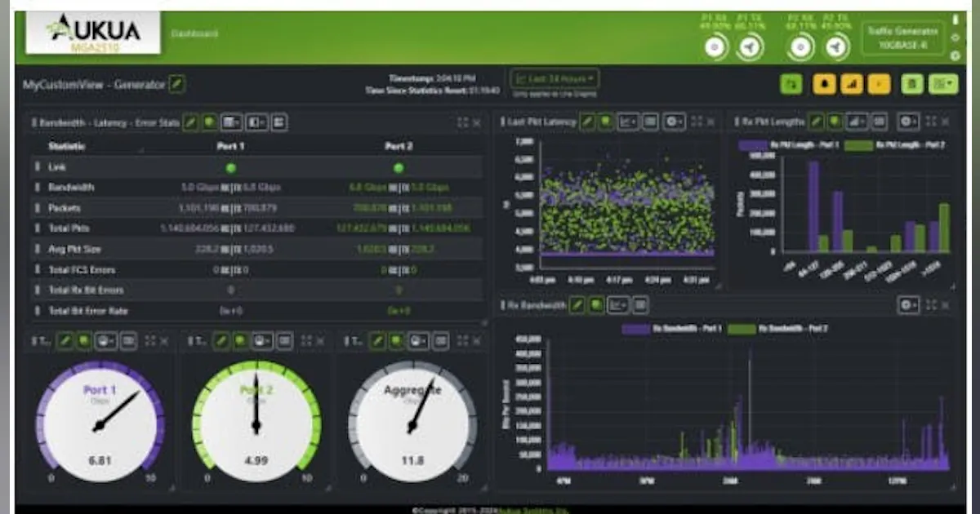Open the green layout dropdown at toolbar end

[943, 84]
